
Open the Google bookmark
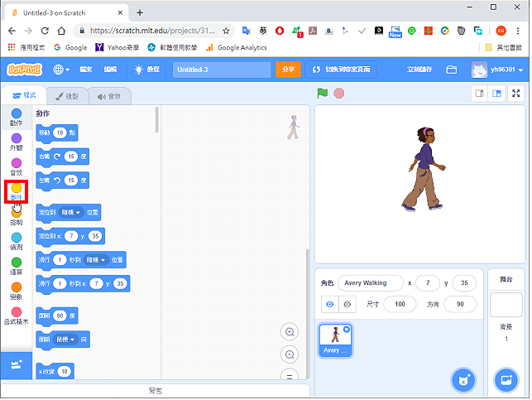(70, 47)
